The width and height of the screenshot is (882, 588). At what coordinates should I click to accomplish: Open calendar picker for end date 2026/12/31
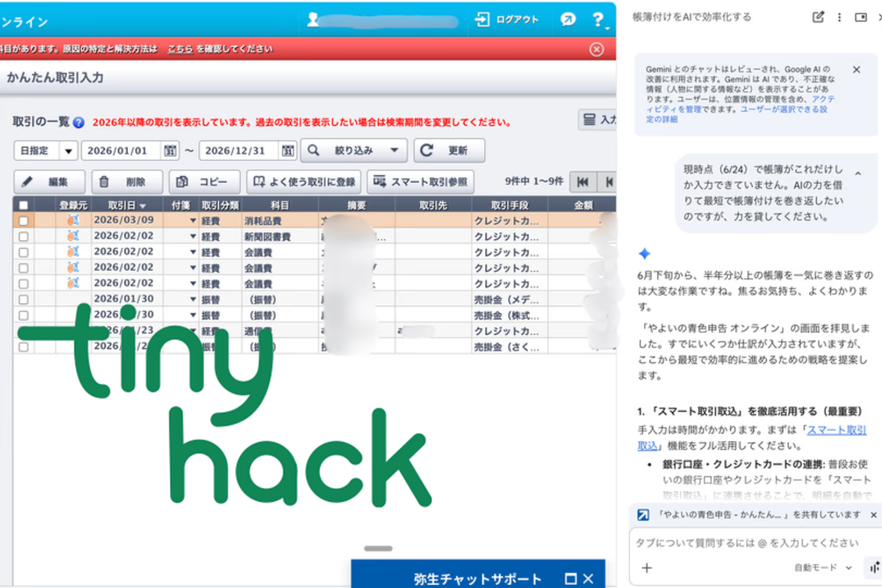[288, 150]
